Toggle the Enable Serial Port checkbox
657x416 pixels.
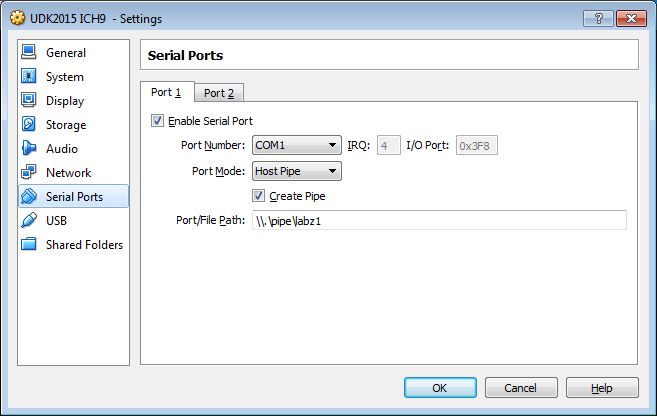tap(157, 121)
